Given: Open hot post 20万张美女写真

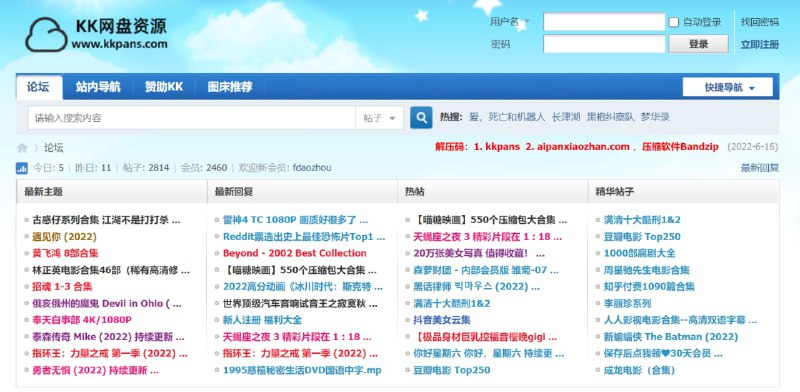Looking at the screenshot, I should pos(479,253).
